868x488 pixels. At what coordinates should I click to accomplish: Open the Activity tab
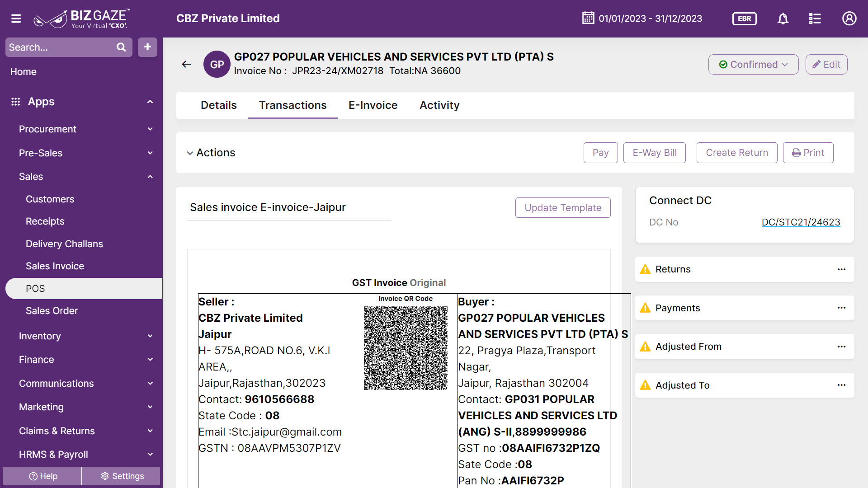[x=439, y=105]
